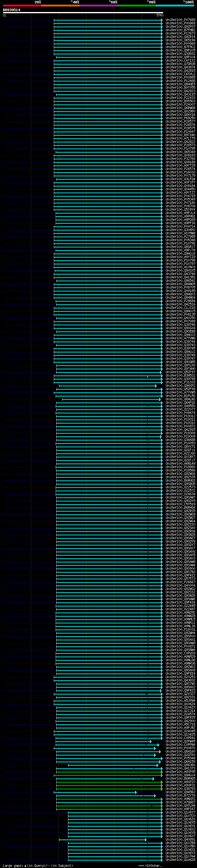Click arrowhead ending the Q945R2 alignment
197x868 pixels.
click(136, 792)
